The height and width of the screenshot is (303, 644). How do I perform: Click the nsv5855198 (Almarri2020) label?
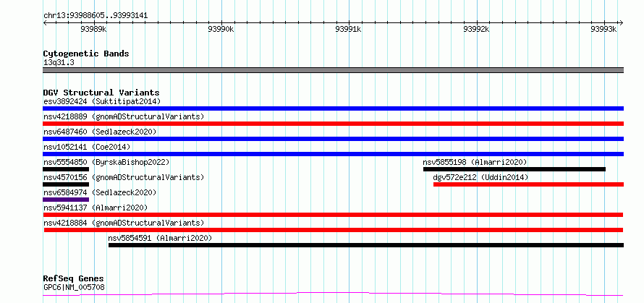pyautogui.click(x=475, y=162)
